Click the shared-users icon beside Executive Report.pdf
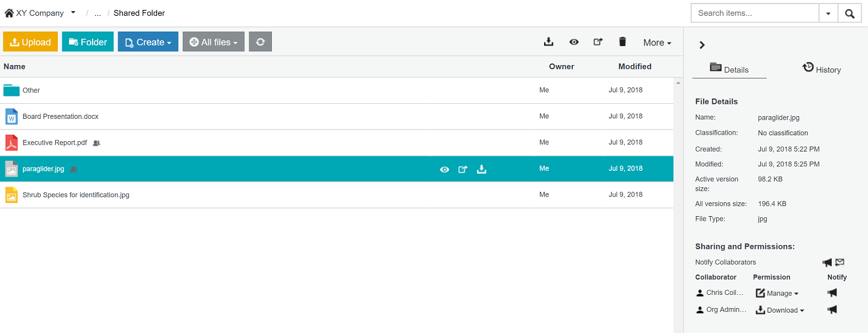Screen dimensions: 868x333 pos(97,143)
